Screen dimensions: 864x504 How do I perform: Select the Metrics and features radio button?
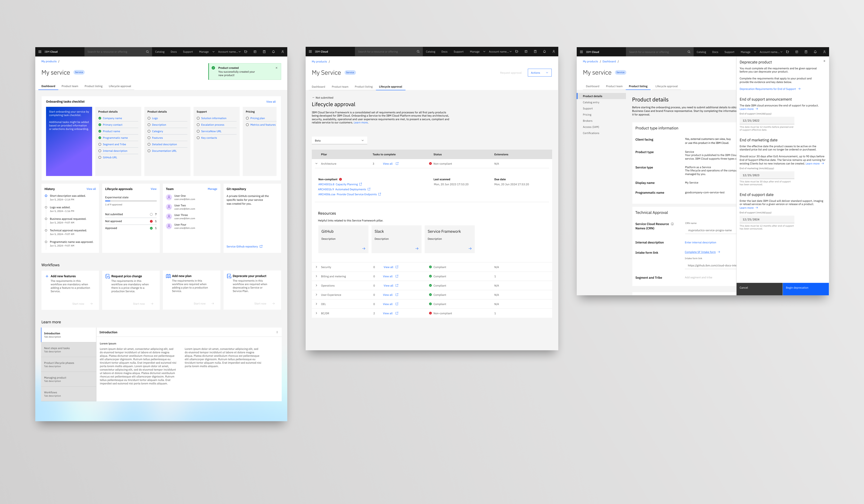pyautogui.click(x=247, y=125)
